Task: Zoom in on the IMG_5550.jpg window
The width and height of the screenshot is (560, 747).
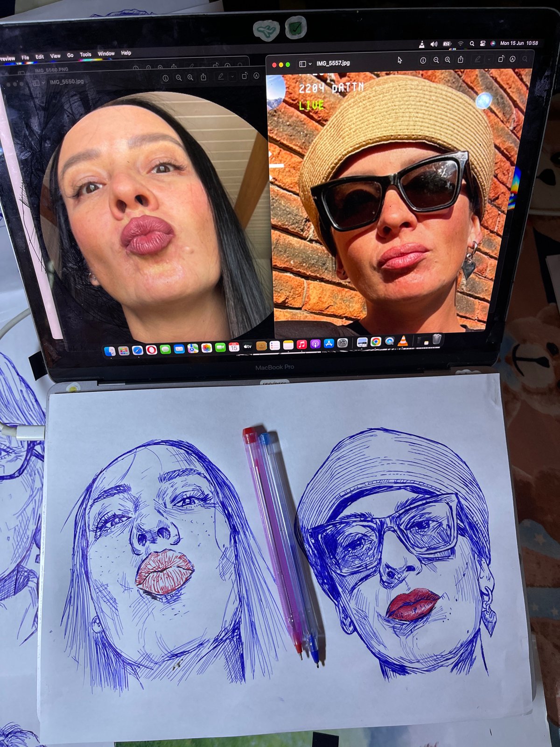Action: point(190,78)
